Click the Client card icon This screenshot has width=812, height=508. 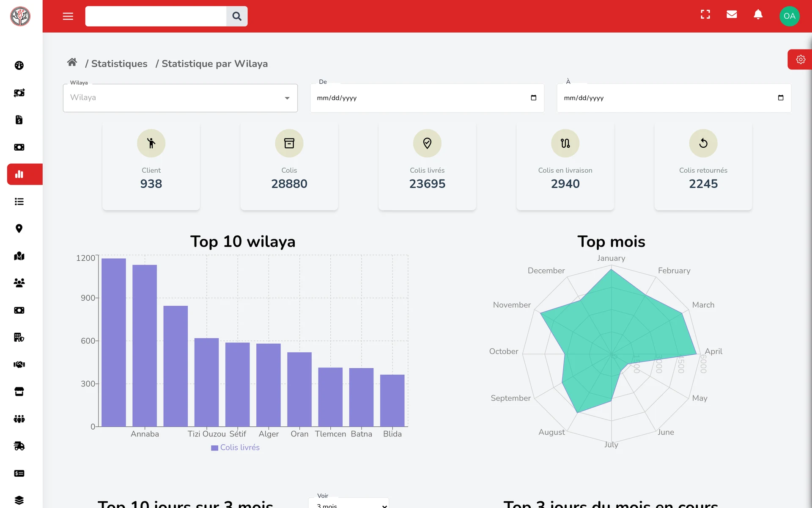[x=151, y=143]
